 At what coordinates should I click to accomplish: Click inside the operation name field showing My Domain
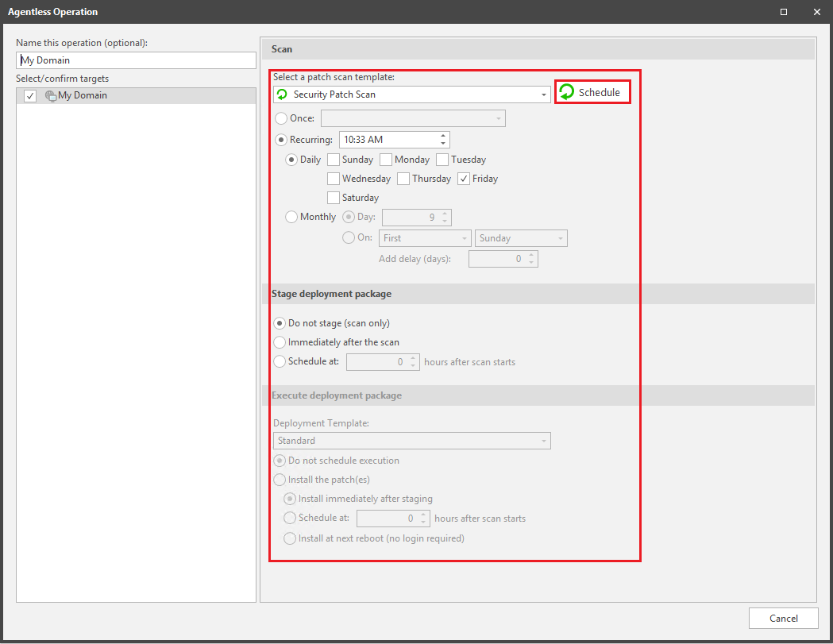pyautogui.click(x=135, y=60)
